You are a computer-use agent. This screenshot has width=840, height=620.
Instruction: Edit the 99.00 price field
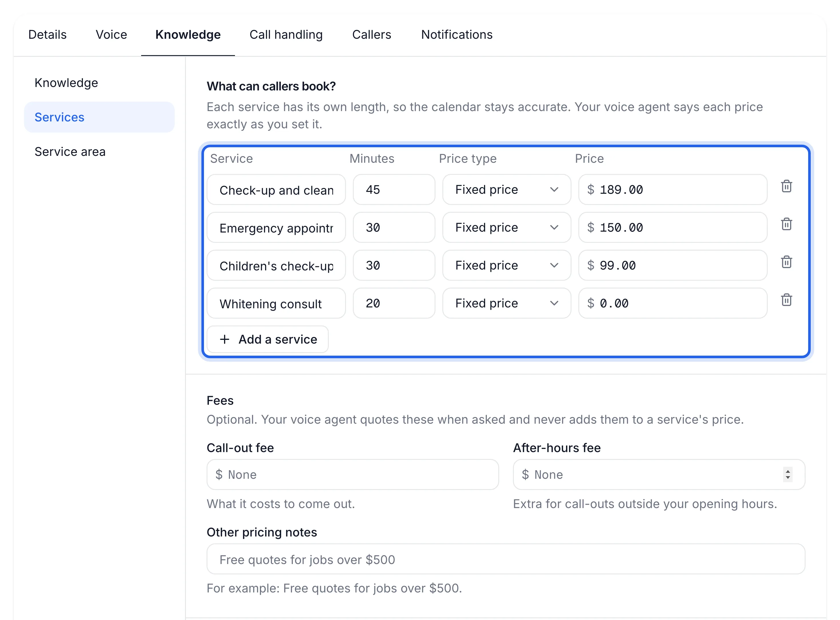click(673, 265)
